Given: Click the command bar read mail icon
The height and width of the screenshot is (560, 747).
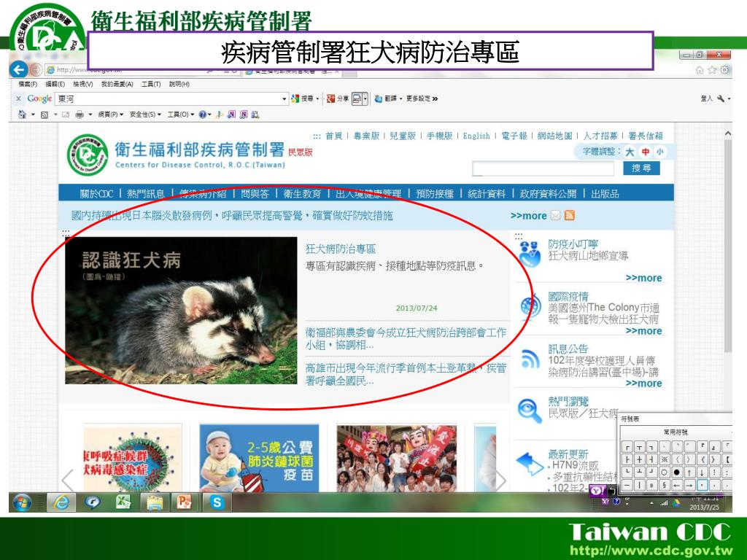Looking at the screenshot, I should point(66,114).
